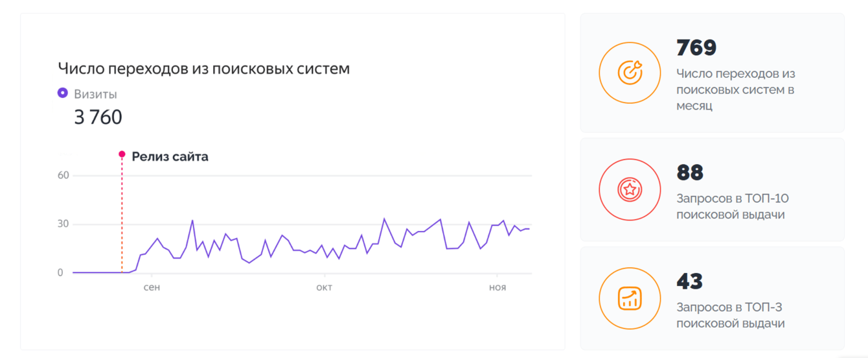Click the orange growth chart icon
Image resolution: width=868 pixels, height=358 pixels.
pyautogui.click(x=630, y=298)
